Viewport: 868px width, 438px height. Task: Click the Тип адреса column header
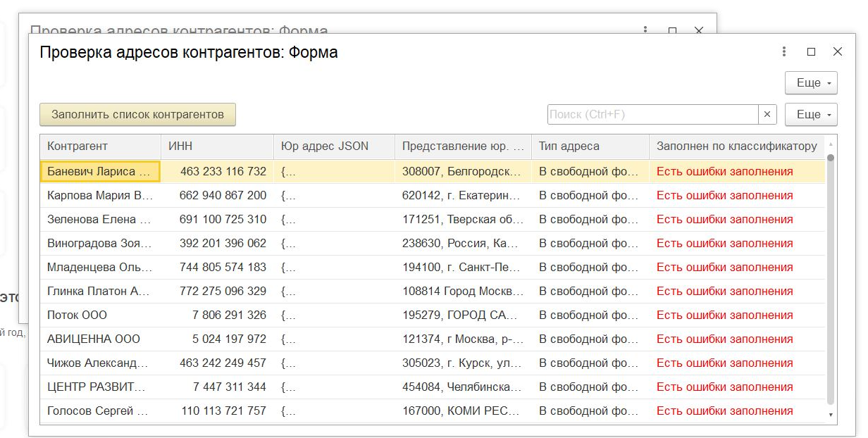point(590,146)
